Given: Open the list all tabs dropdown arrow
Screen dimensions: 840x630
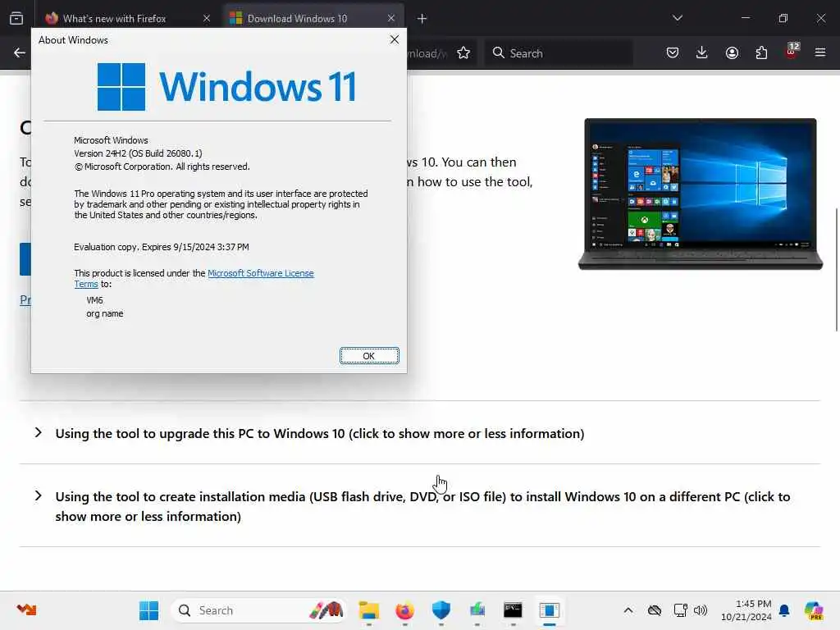Looking at the screenshot, I should pyautogui.click(x=677, y=18).
